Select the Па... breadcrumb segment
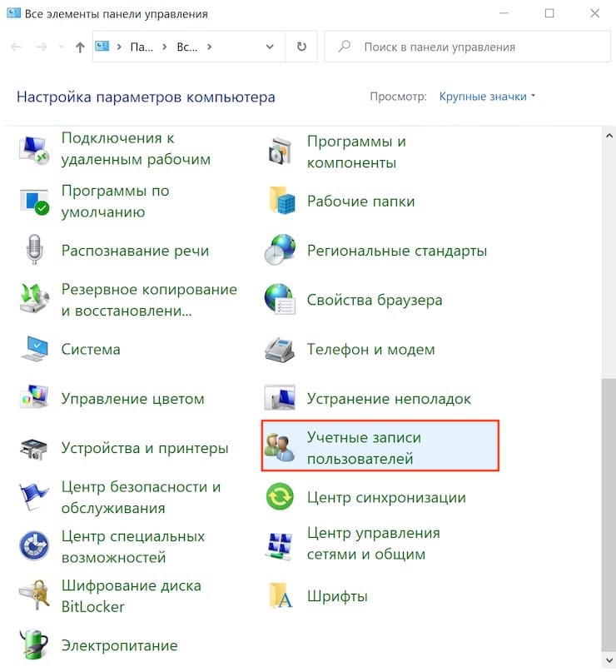 [142, 47]
